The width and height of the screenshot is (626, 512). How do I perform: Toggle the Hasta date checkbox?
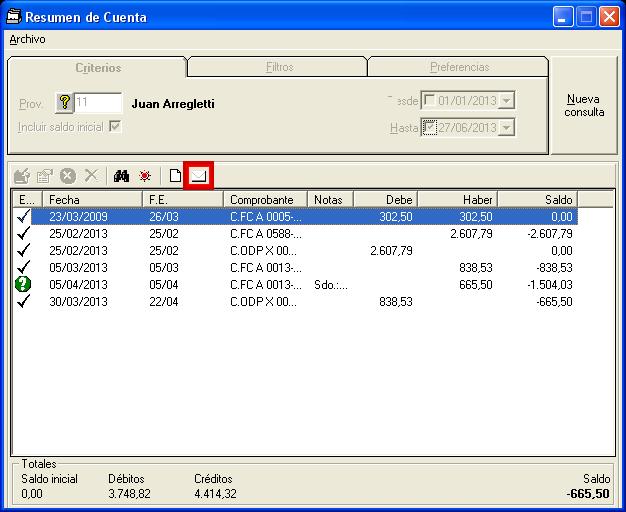coord(429,127)
